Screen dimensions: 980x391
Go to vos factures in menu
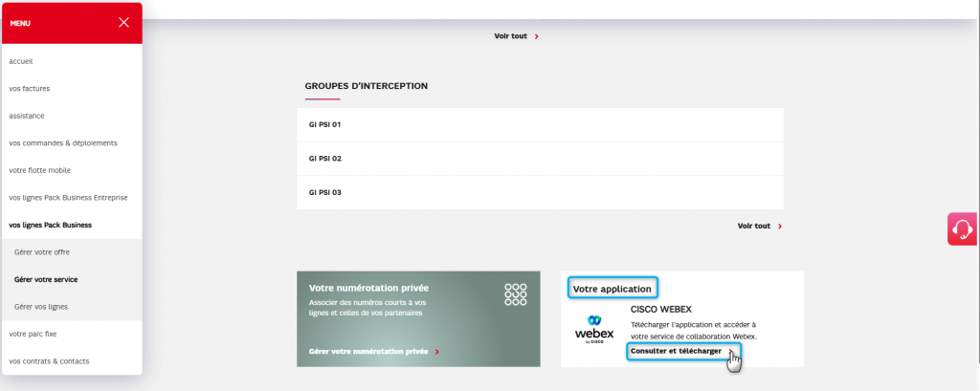click(30, 89)
